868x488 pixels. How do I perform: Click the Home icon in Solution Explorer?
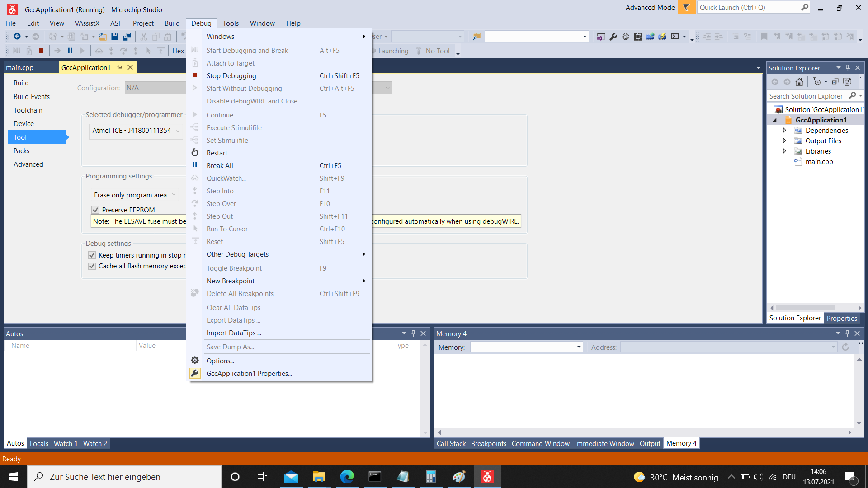(x=799, y=82)
